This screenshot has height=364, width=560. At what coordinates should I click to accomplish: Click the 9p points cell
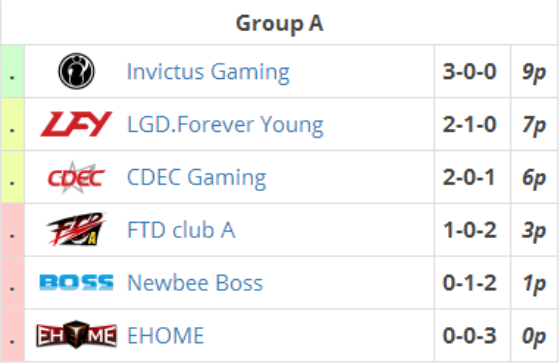(x=534, y=71)
